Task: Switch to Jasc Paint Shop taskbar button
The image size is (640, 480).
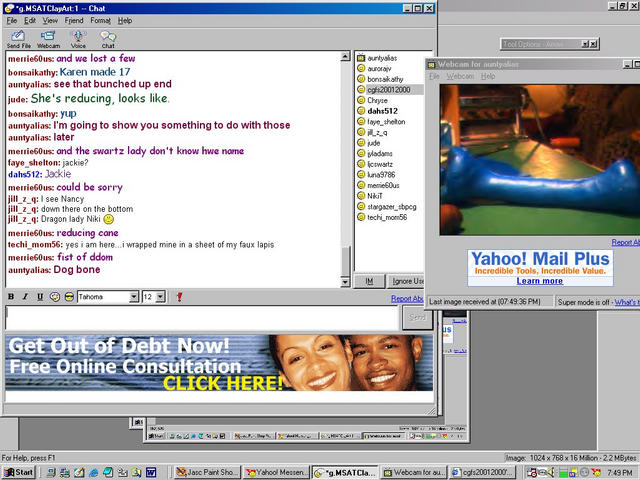Action: click(x=207, y=473)
